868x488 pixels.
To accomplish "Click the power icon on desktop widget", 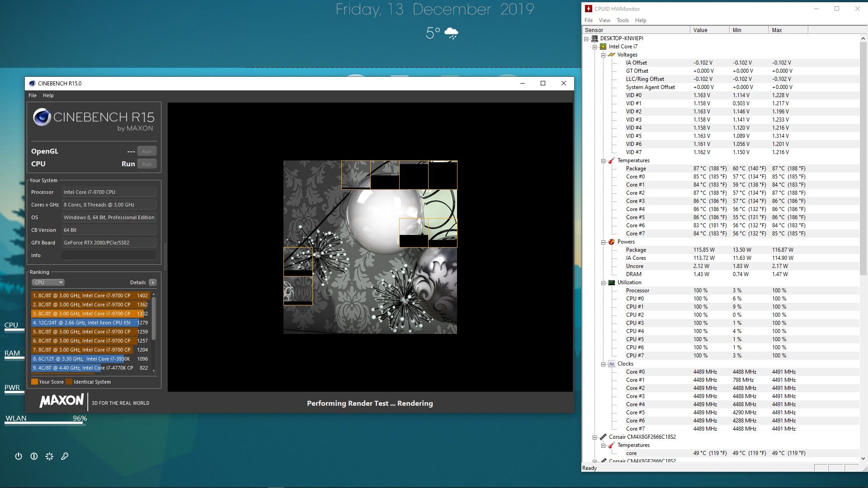I will tap(19, 456).
